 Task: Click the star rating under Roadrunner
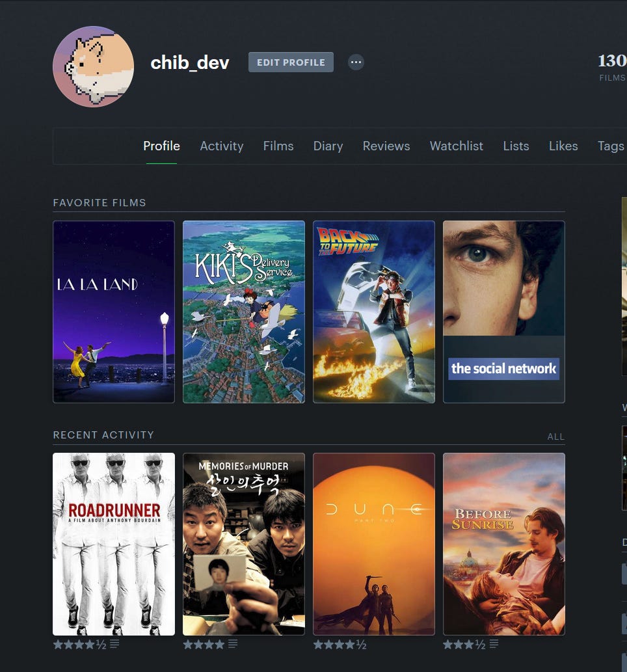[x=80, y=644]
